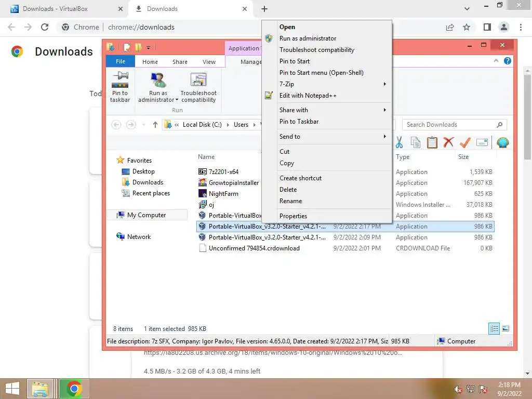The height and width of the screenshot is (399, 532).
Task: Click the Paste clipboard icon in Explorer toolbar
Action: coord(432,142)
